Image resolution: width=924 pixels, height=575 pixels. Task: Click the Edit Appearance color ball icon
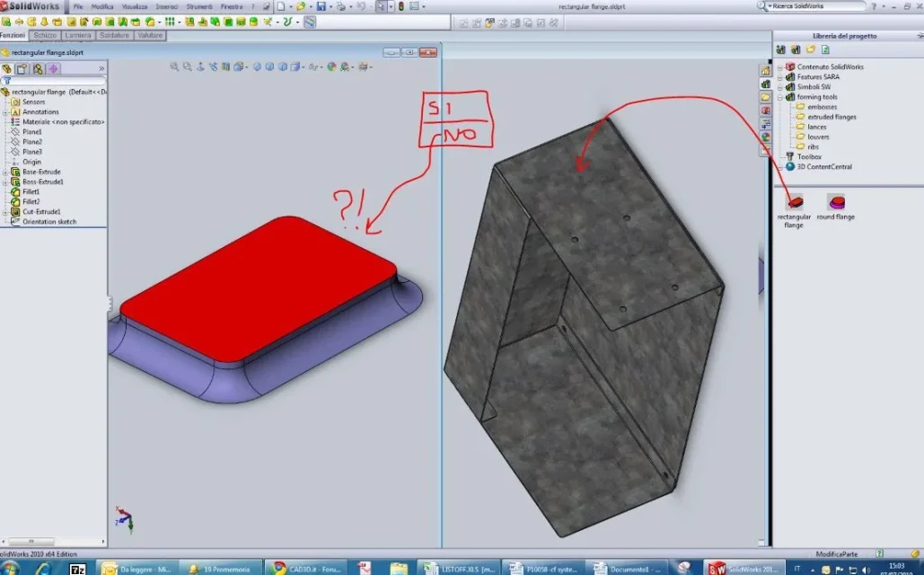coord(331,66)
